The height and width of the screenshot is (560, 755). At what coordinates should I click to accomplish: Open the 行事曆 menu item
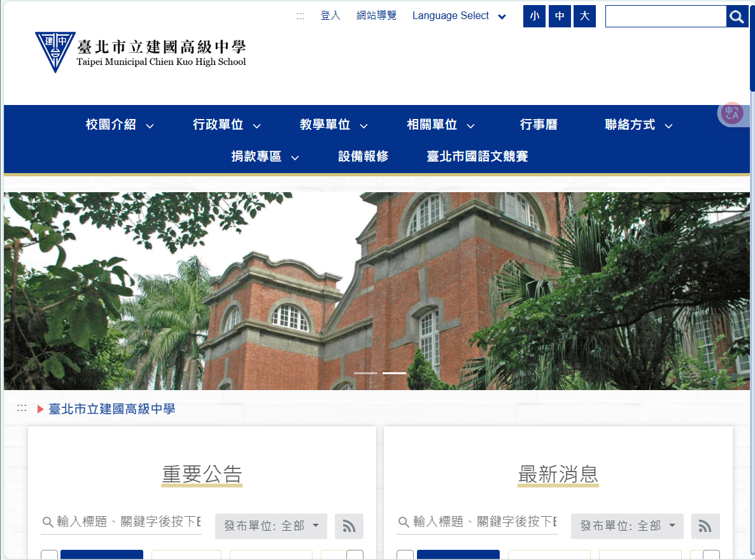tap(539, 125)
